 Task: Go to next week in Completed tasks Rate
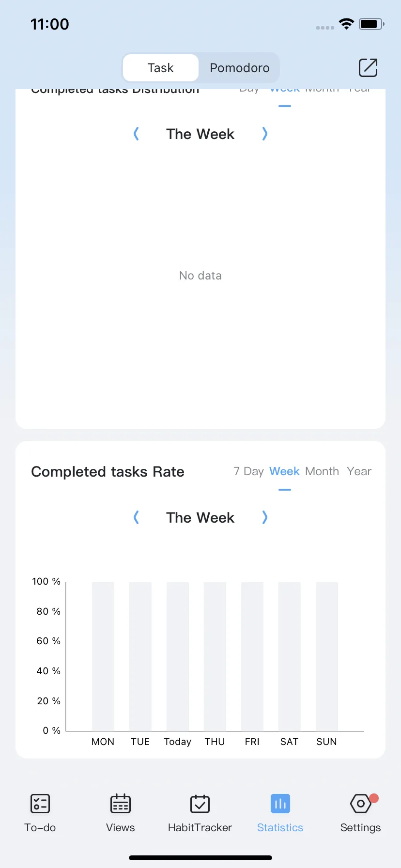point(264,517)
